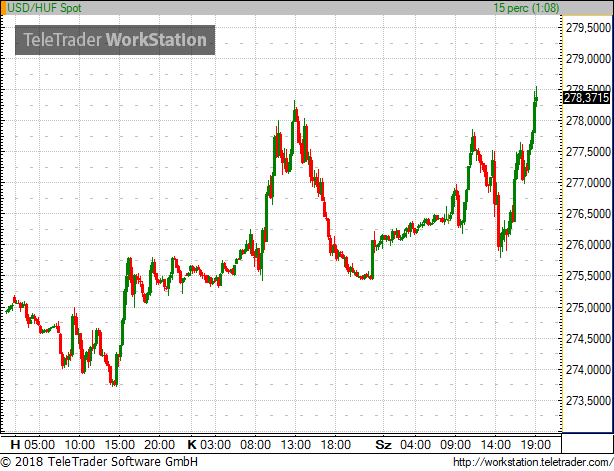
Task: Open the workstation.teletrader.com link
Action: (x=533, y=462)
